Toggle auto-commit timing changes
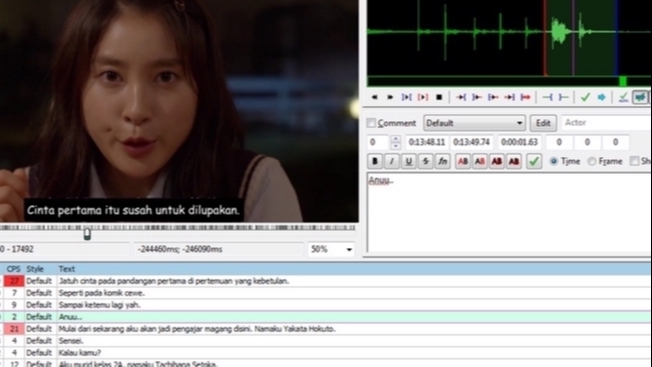Screen dimensions: 652x367 pos(623,97)
